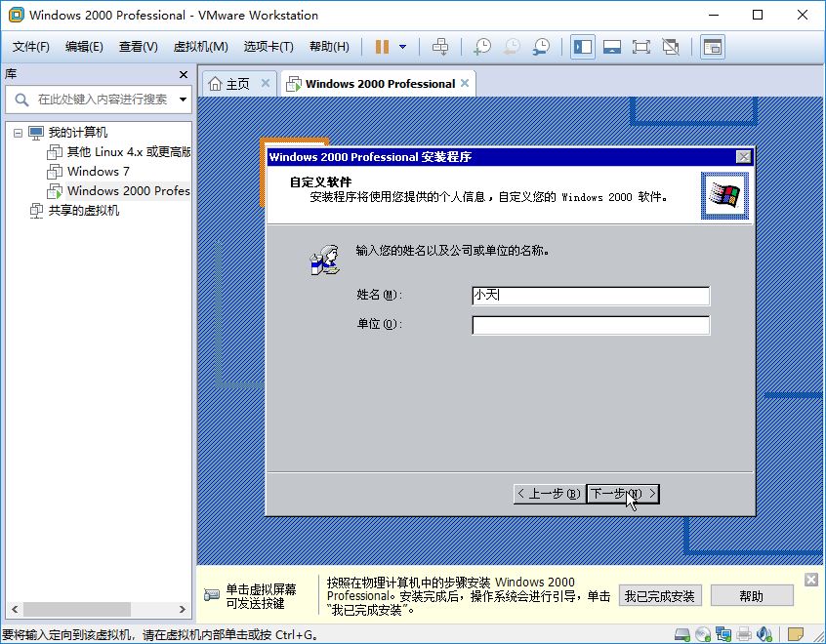826x644 pixels.
Task: Click 我已完成安装 button
Action: point(660,596)
